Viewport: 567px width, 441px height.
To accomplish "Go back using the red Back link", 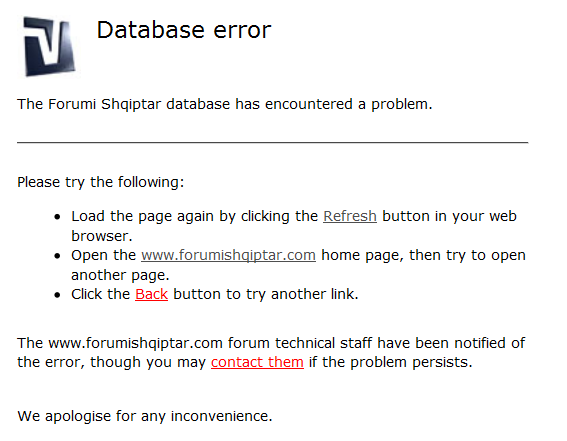I will (152, 294).
